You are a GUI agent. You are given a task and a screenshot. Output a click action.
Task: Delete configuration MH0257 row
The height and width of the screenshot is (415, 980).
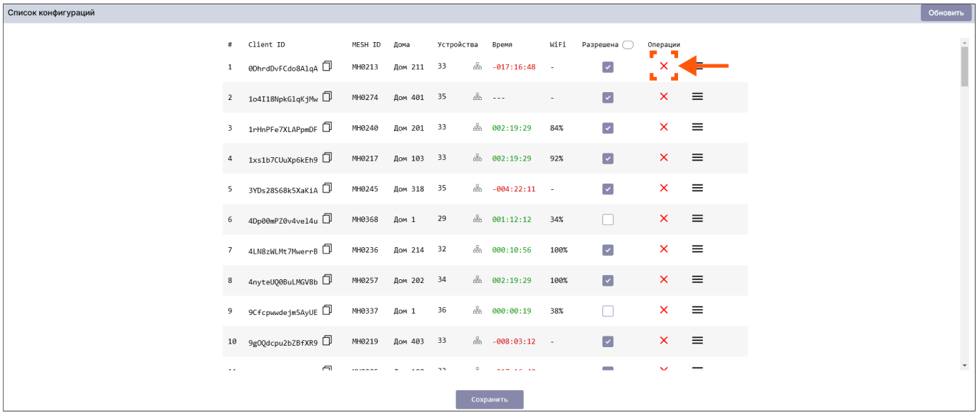[664, 280]
